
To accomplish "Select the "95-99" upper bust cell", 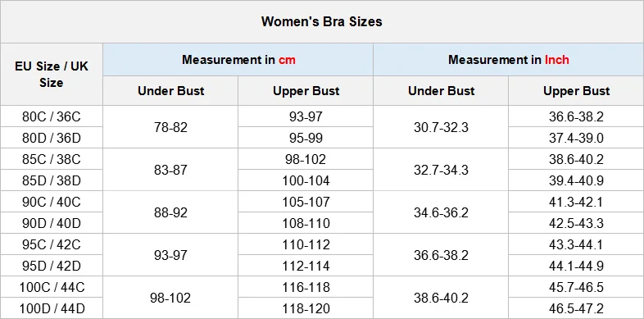I will [306, 138].
